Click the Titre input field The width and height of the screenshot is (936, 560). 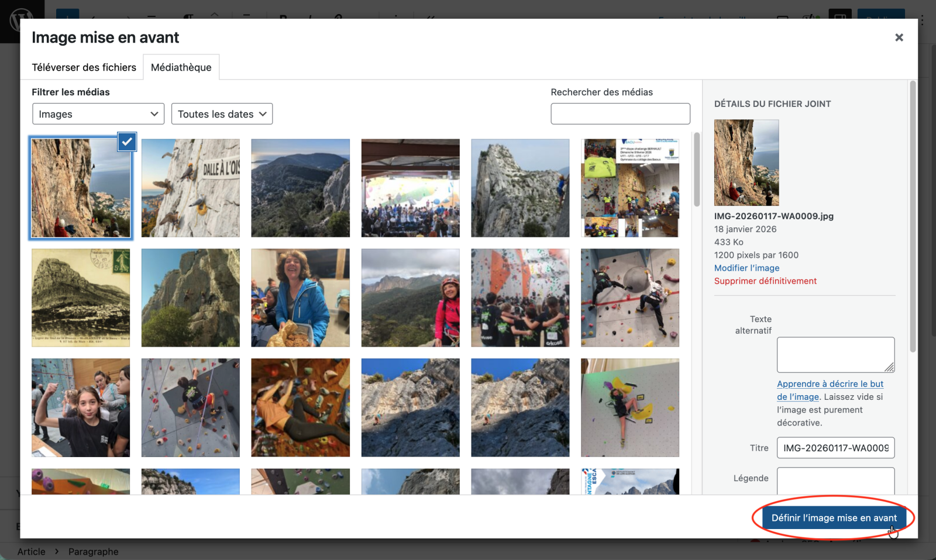coord(835,448)
